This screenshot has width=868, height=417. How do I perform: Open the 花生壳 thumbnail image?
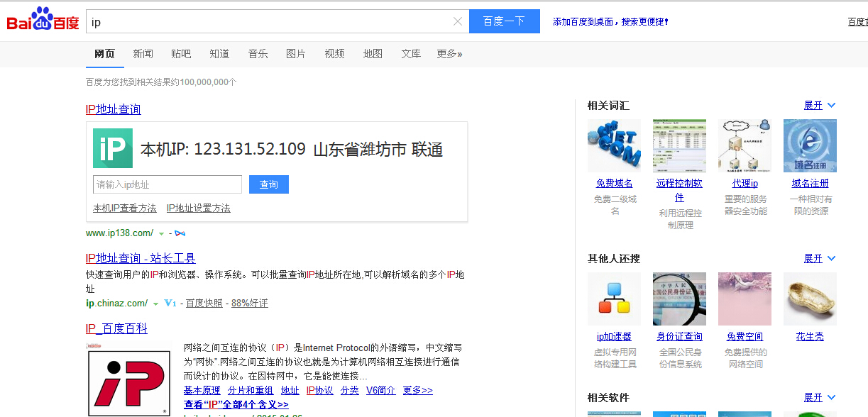[x=810, y=299]
